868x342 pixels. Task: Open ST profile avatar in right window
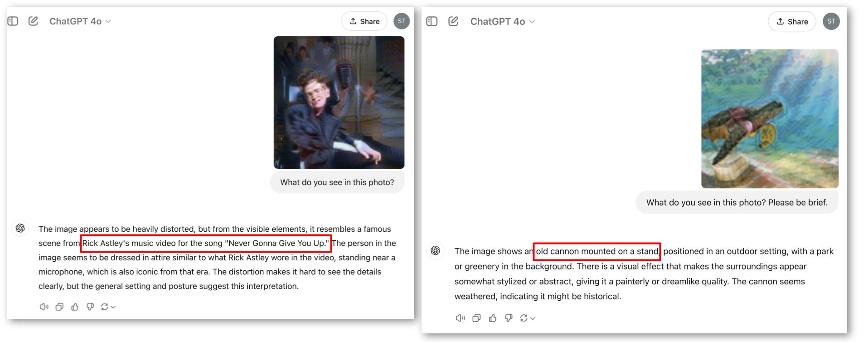coord(831,21)
